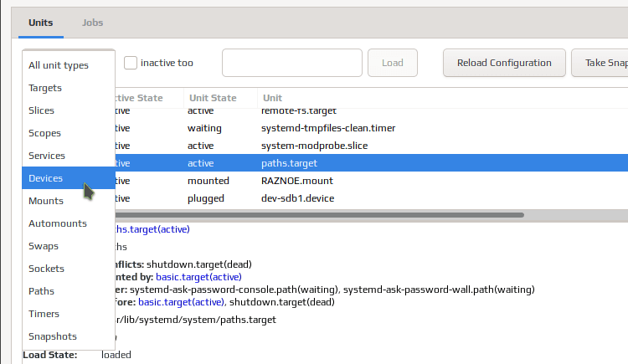Choose the highlighted Devices option

click(x=69, y=178)
